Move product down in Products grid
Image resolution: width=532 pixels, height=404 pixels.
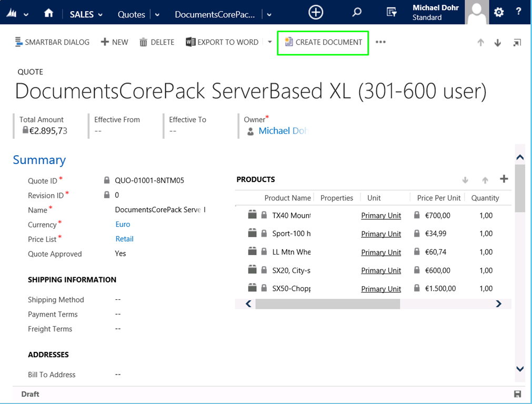[465, 180]
